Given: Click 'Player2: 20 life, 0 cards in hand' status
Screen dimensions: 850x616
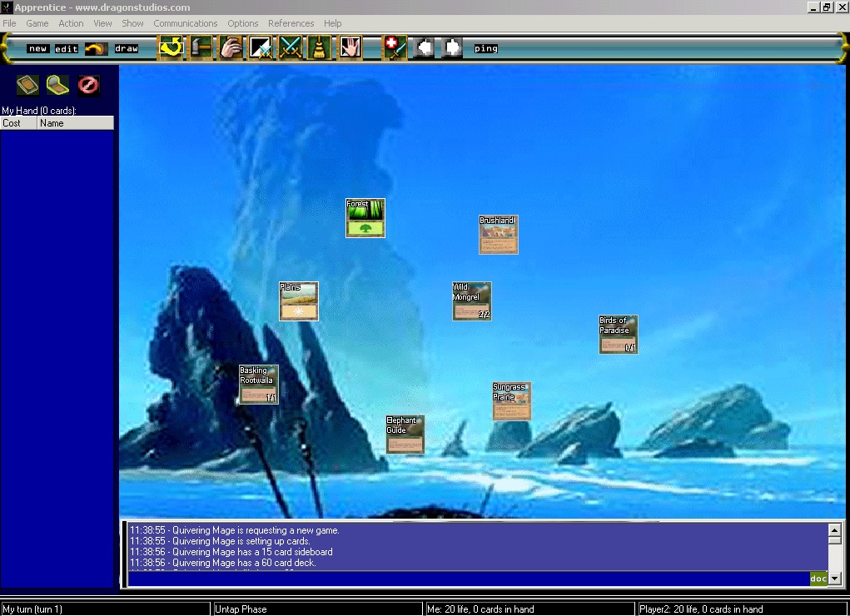Looking at the screenshot, I should [x=743, y=609].
